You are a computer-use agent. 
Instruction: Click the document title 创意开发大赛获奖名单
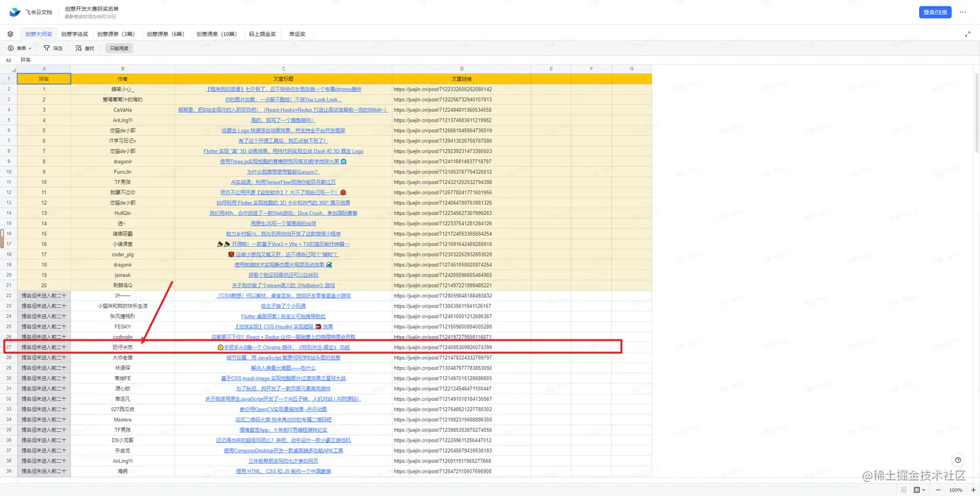(91, 8)
